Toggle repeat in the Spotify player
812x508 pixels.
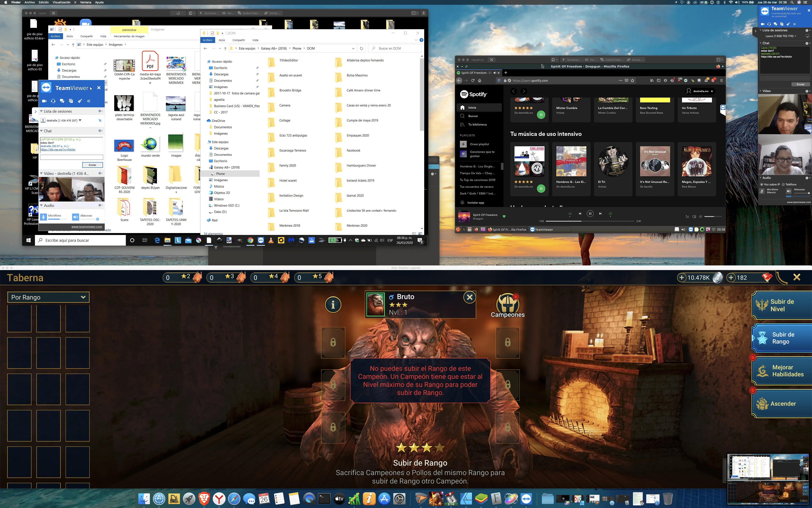click(610, 214)
